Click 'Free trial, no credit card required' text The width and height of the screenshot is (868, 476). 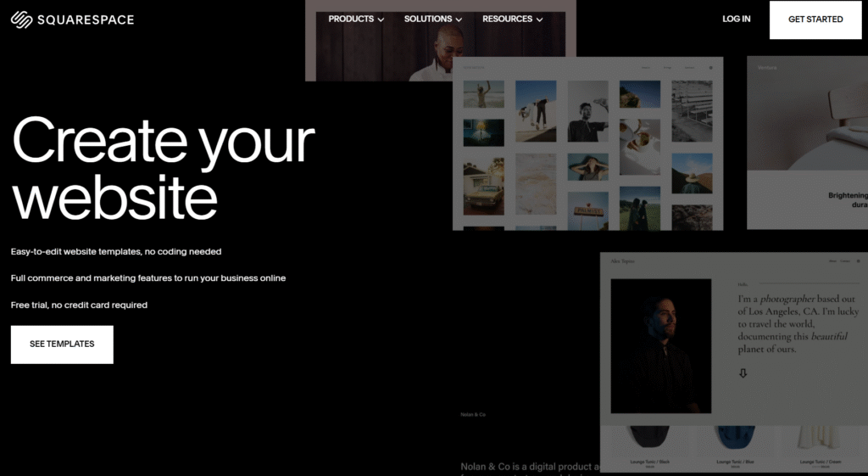[79, 305]
